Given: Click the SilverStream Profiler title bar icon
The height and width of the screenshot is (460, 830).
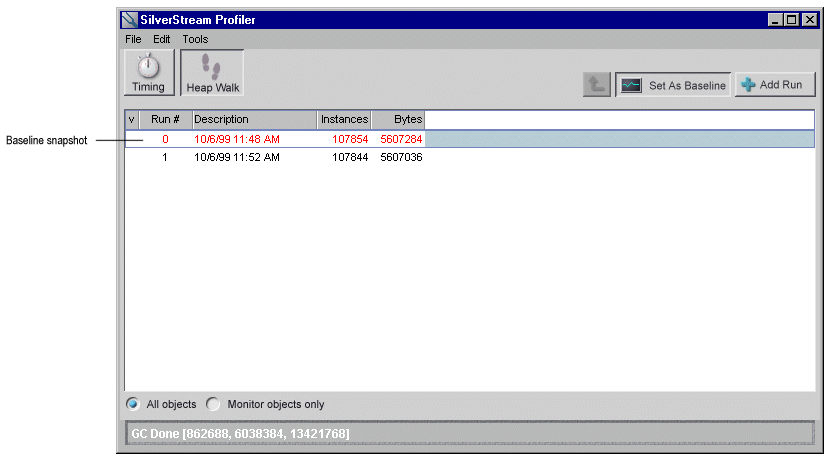Looking at the screenshot, I should pos(129,20).
